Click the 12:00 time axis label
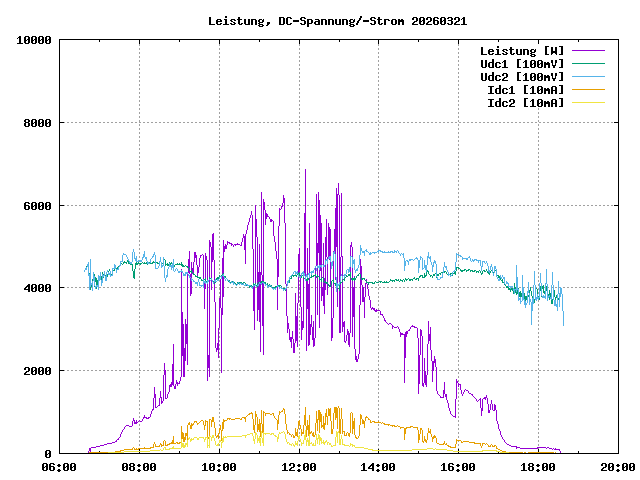 tap(299, 467)
